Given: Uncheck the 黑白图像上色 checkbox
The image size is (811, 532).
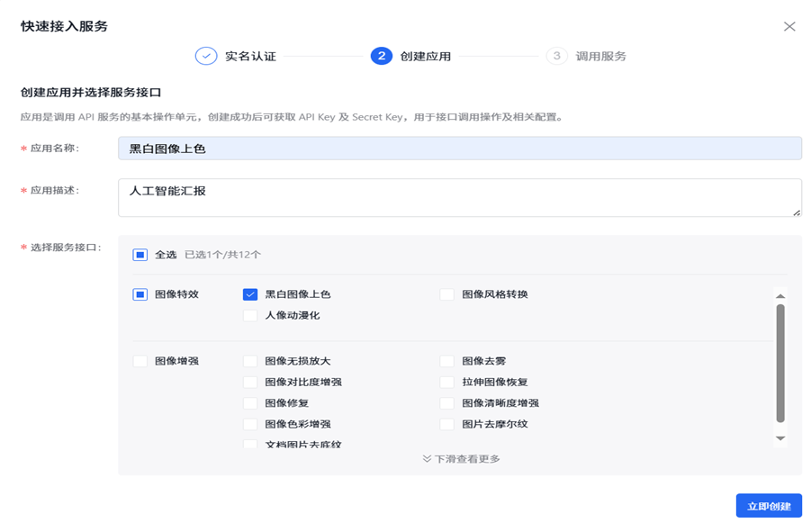Looking at the screenshot, I should (250, 294).
